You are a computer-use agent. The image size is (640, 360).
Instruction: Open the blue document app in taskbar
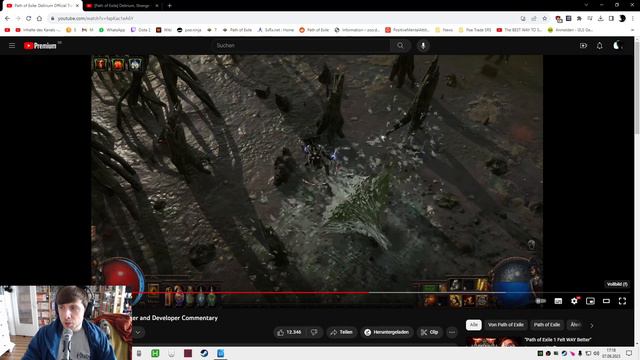click(x=220, y=353)
